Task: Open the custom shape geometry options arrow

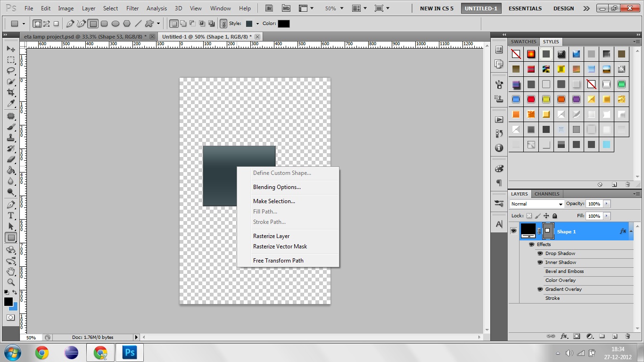Action: (158, 24)
